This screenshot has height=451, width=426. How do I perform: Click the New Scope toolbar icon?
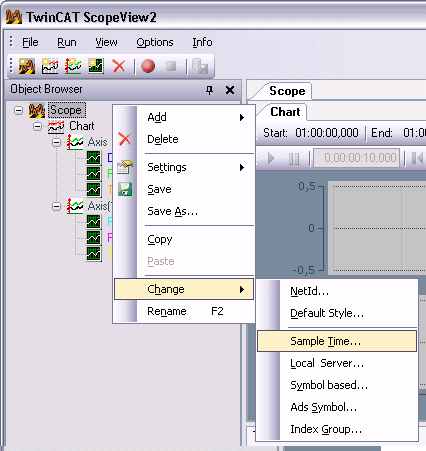tap(27, 66)
